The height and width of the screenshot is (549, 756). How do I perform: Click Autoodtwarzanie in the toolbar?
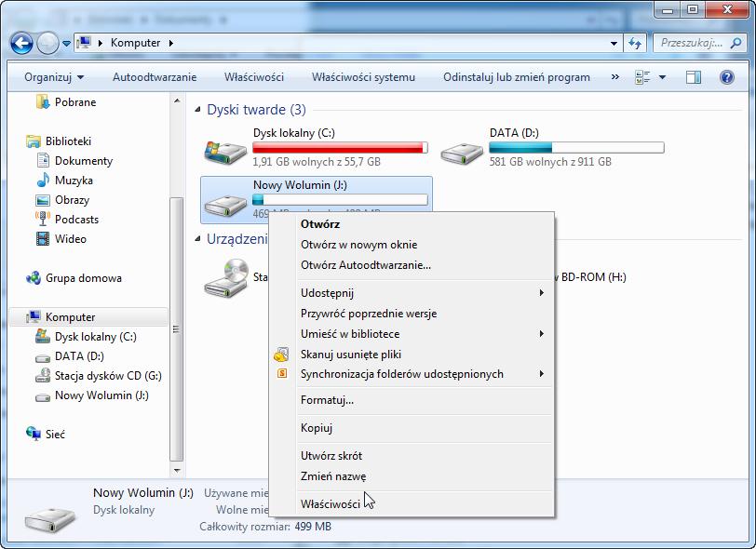click(155, 77)
